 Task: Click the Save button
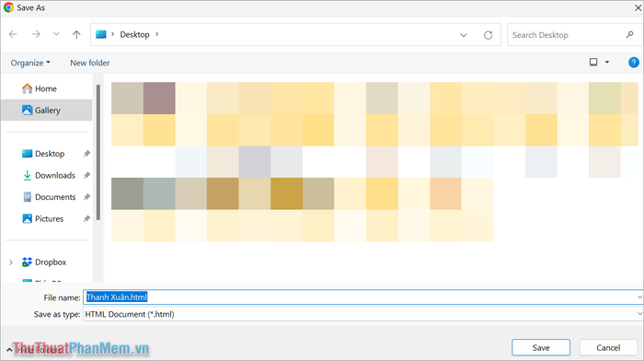(541, 348)
